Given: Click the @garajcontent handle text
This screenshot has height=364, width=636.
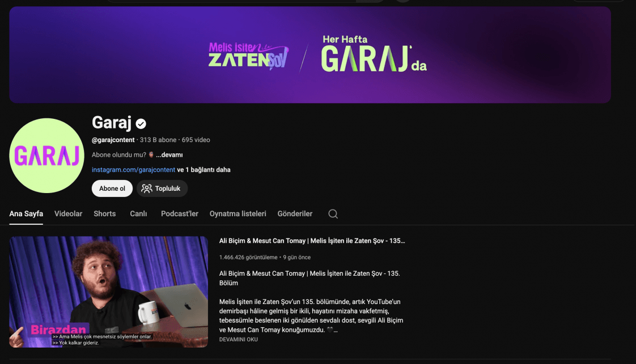Looking at the screenshot, I should pyautogui.click(x=113, y=140).
